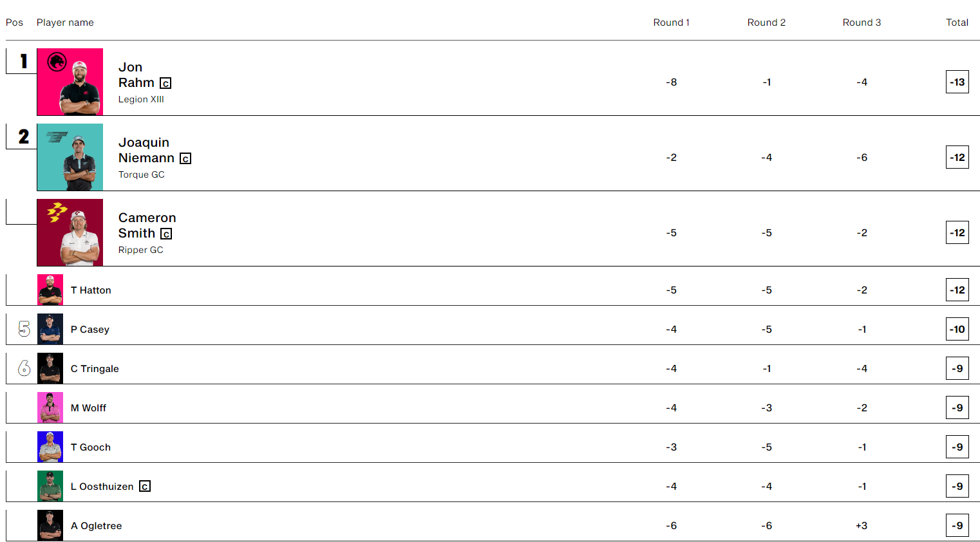This screenshot has height=542, width=980.
Task: Open T Hatton's player thumbnail
Action: (x=50, y=290)
